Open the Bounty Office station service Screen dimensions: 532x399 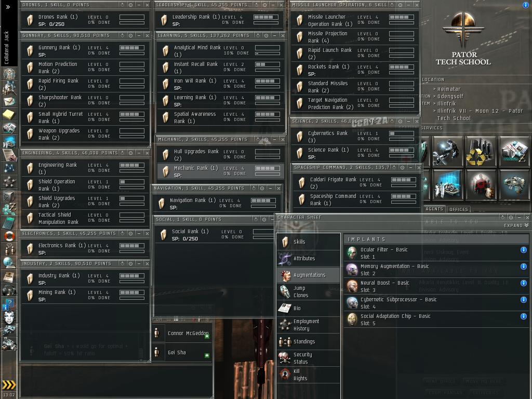[481, 185]
